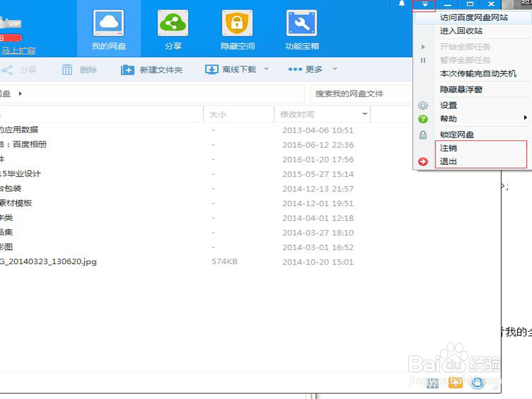532x399 pixels.
Task: Click the 分享 toolbar share icon
Action: 7,70
